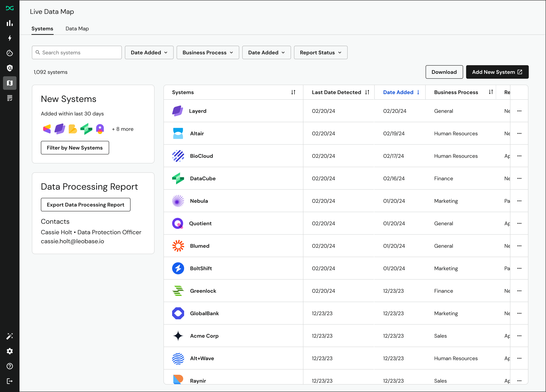
Task: Open the list report sidebar icon
Action: tap(10, 98)
